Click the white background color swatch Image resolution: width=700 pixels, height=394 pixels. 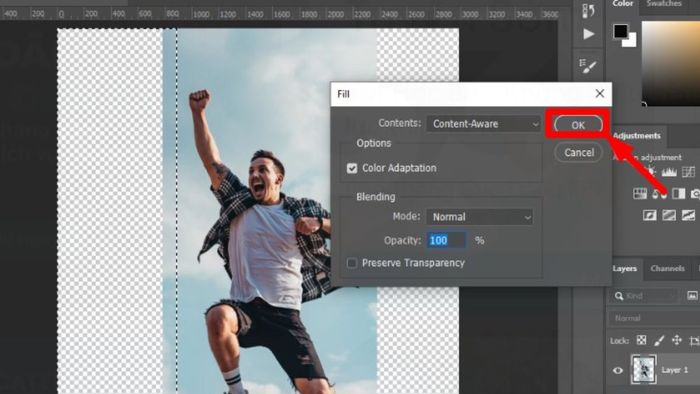[631, 42]
